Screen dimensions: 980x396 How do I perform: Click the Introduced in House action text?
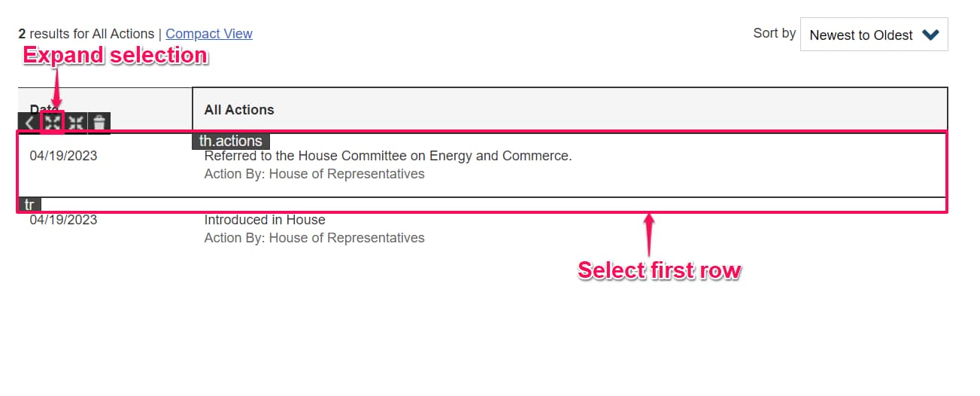click(x=265, y=221)
